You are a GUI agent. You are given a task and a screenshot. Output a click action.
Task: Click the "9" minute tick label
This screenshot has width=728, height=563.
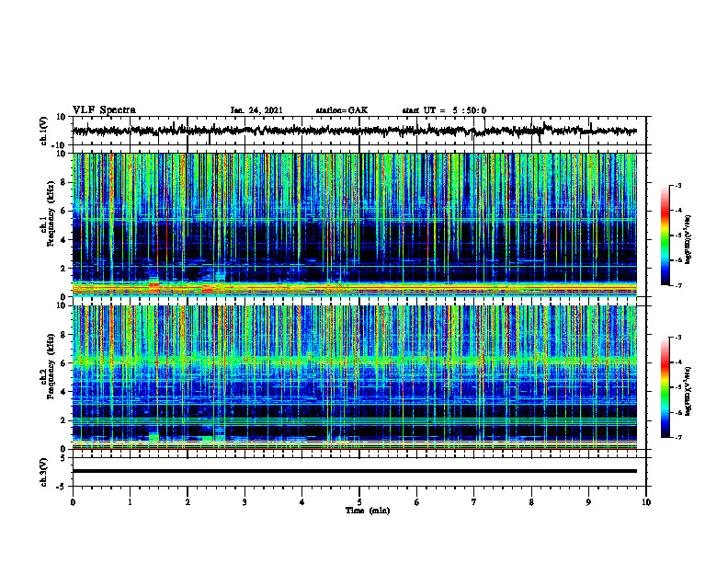(x=588, y=502)
